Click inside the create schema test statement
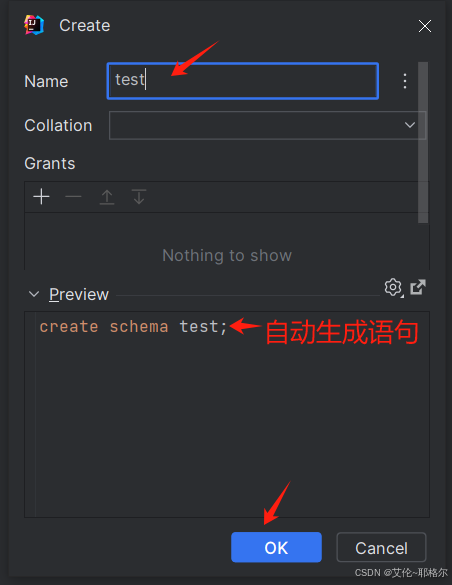 pos(133,327)
